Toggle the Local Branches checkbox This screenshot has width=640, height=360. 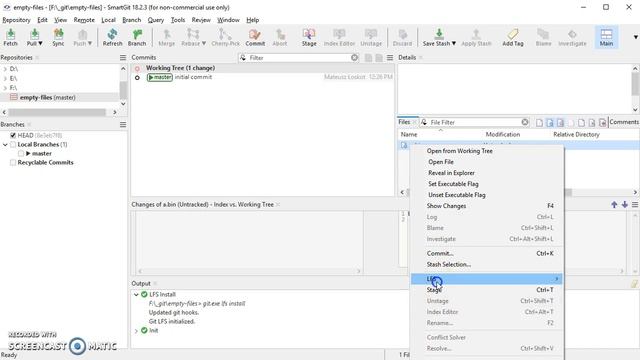tap(13, 144)
